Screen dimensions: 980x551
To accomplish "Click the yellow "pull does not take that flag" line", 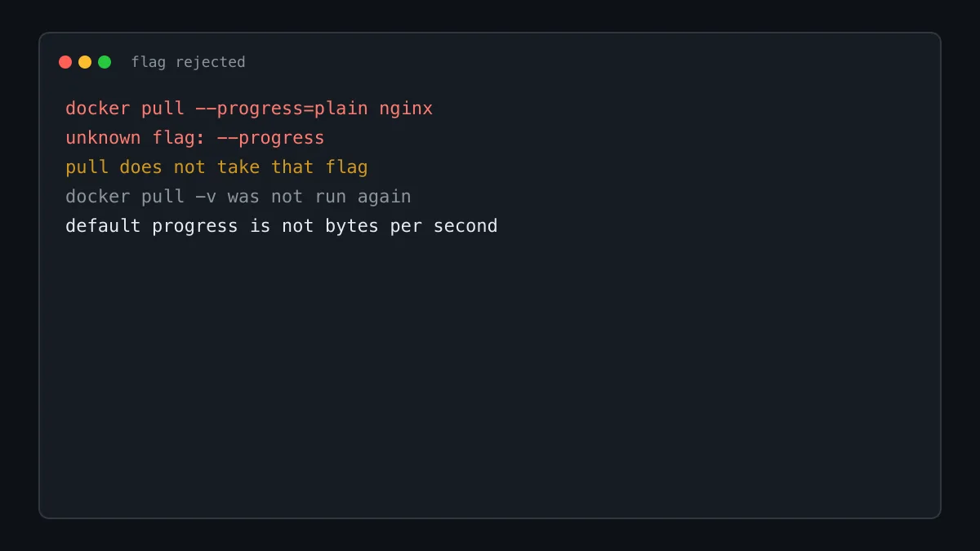I will (216, 167).
